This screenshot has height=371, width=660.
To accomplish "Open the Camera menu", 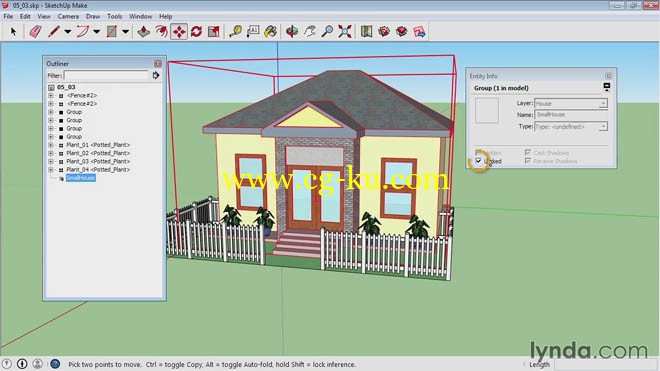I will click(x=68, y=16).
